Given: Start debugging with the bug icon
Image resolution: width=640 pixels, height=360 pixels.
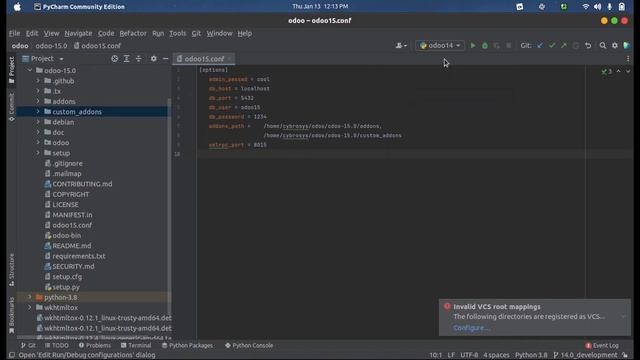Looking at the screenshot, I should click(x=485, y=46).
